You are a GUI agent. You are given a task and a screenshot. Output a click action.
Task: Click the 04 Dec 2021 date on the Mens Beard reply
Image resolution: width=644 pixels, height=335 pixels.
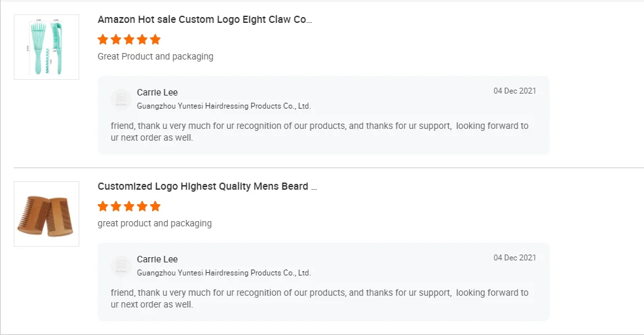[x=514, y=258]
